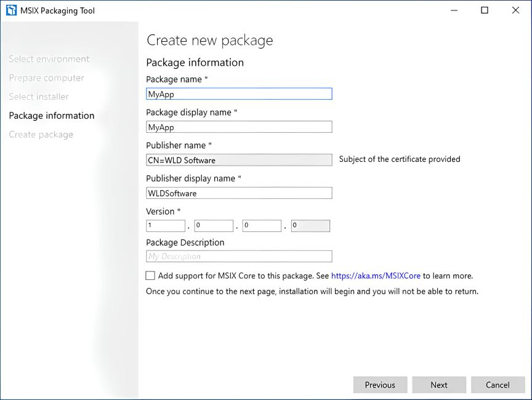This screenshot has width=532, height=400.
Task: Select the Package information step
Action: tap(52, 116)
